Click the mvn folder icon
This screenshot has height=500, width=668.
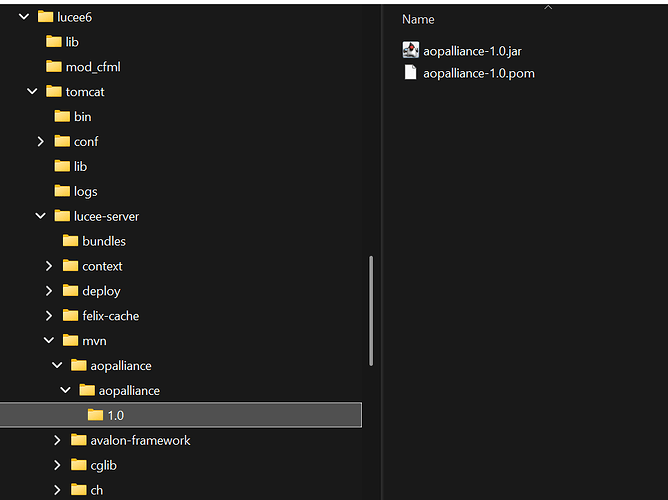[x=70, y=340]
